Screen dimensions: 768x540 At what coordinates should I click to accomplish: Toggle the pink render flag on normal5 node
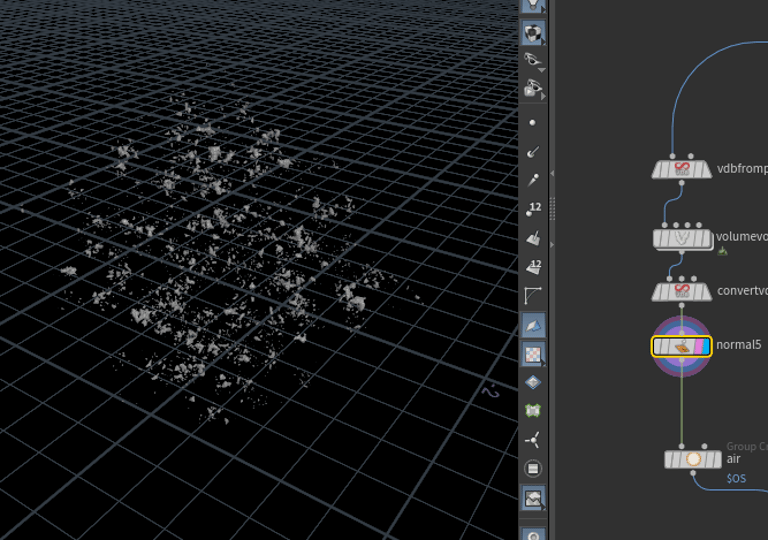698,346
